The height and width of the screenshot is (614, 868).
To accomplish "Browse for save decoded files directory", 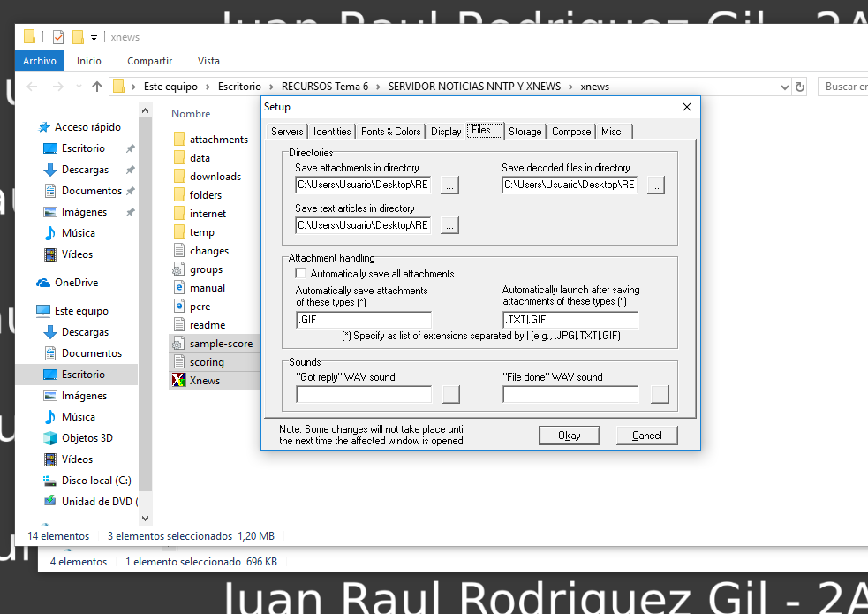I will coord(655,185).
